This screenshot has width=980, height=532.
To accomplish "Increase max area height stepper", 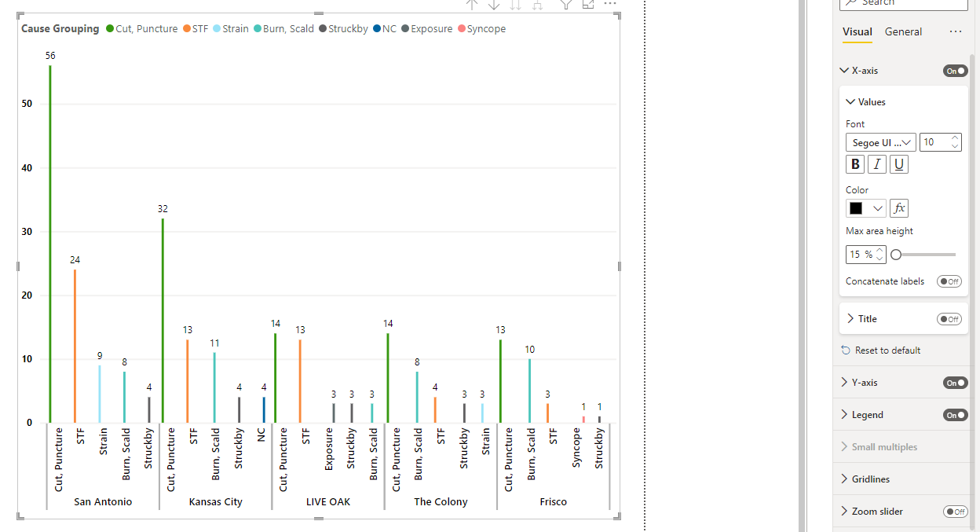I will (880, 251).
